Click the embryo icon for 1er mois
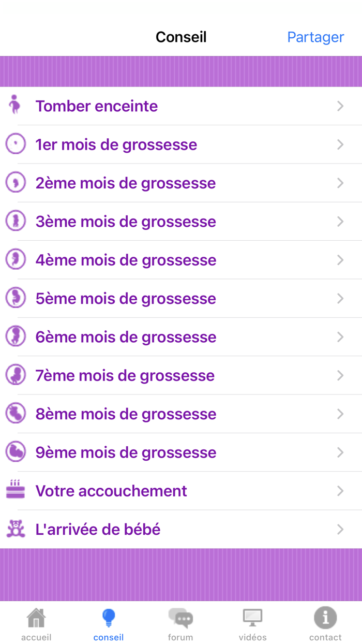 (16, 144)
